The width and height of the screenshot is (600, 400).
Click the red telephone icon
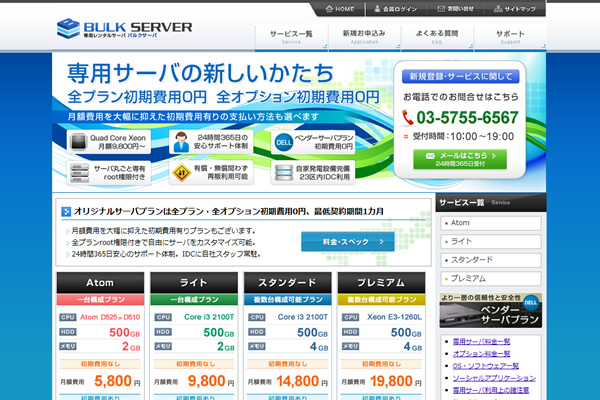pos(410,118)
